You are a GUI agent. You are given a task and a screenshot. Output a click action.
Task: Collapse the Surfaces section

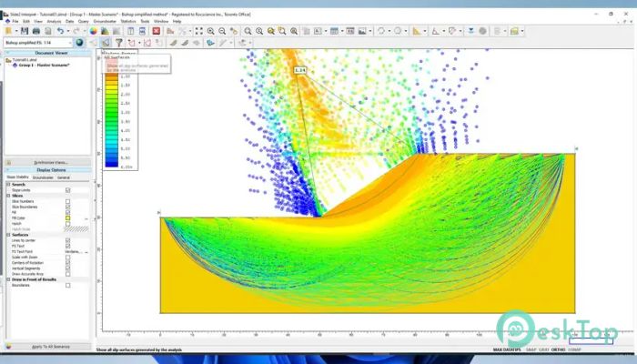8,235
